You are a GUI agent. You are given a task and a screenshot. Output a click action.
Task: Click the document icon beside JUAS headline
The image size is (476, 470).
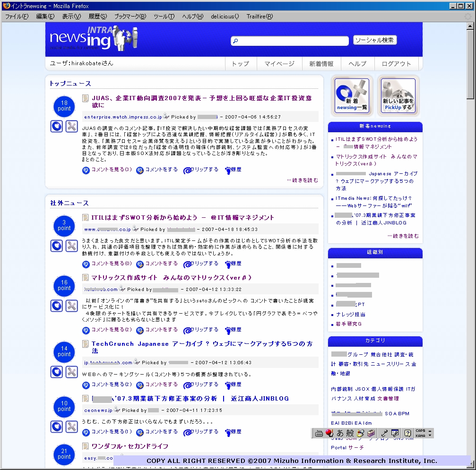pyautogui.click(x=85, y=98)
